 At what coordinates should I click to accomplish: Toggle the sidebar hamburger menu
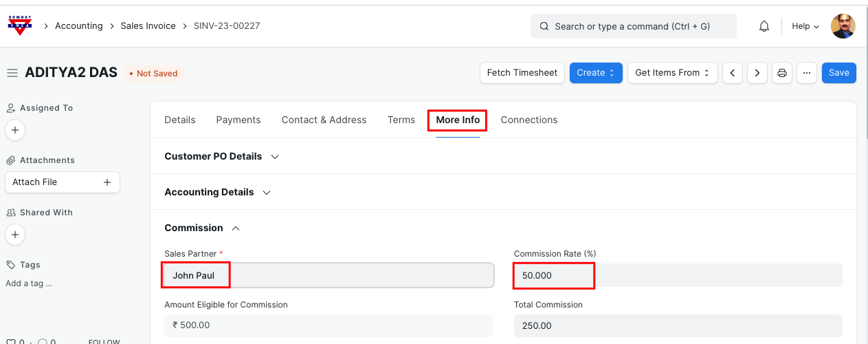point(12,73)
